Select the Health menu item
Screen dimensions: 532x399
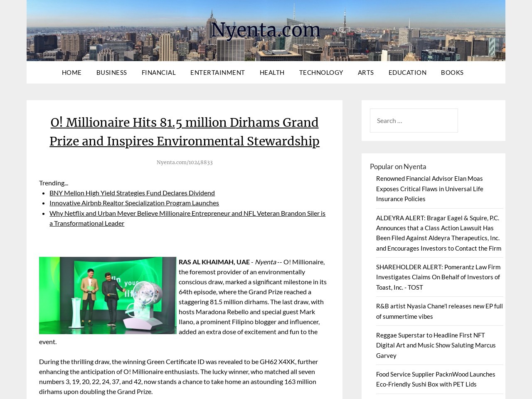pos(272,72)
